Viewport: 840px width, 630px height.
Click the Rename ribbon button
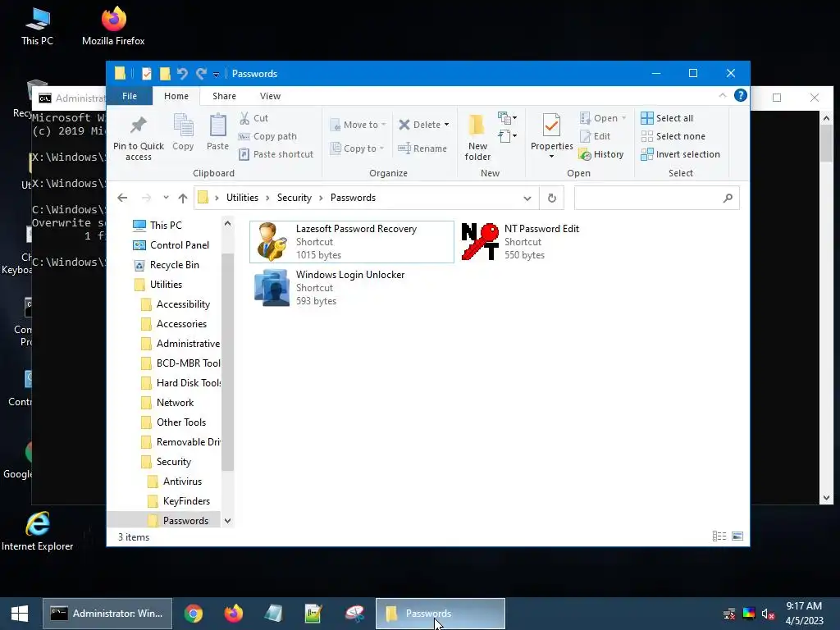422,148
